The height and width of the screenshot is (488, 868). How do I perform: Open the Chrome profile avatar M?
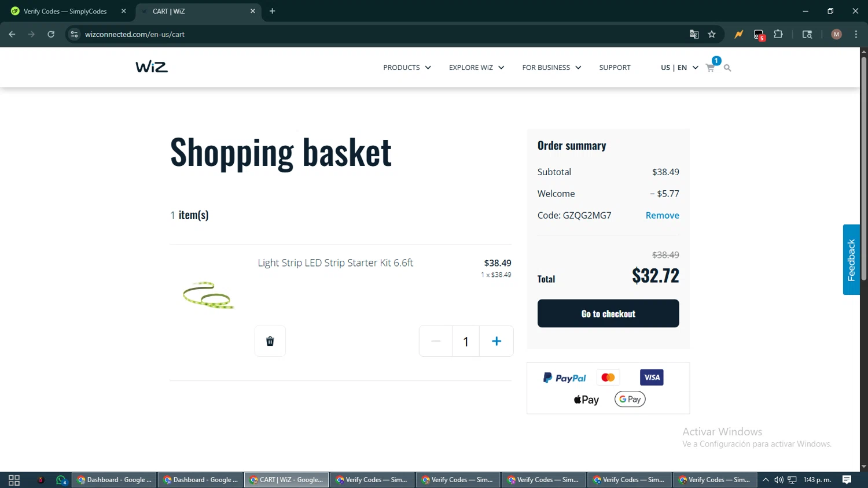pos(836,34)
